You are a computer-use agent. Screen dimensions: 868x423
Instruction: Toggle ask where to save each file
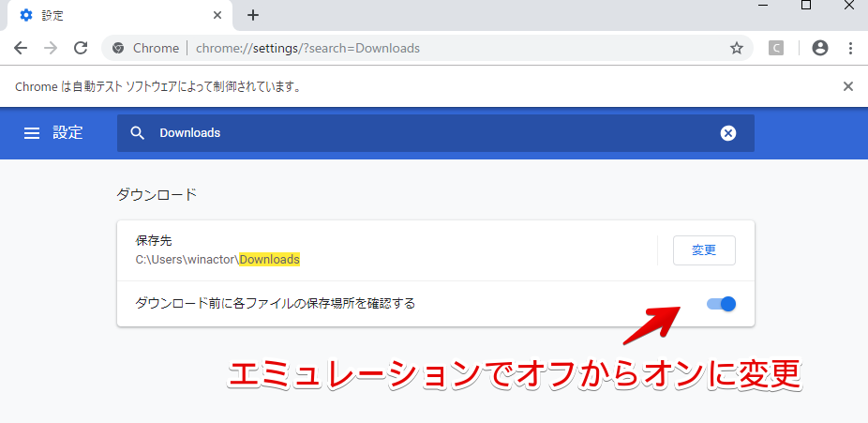[x=722, y=303]
